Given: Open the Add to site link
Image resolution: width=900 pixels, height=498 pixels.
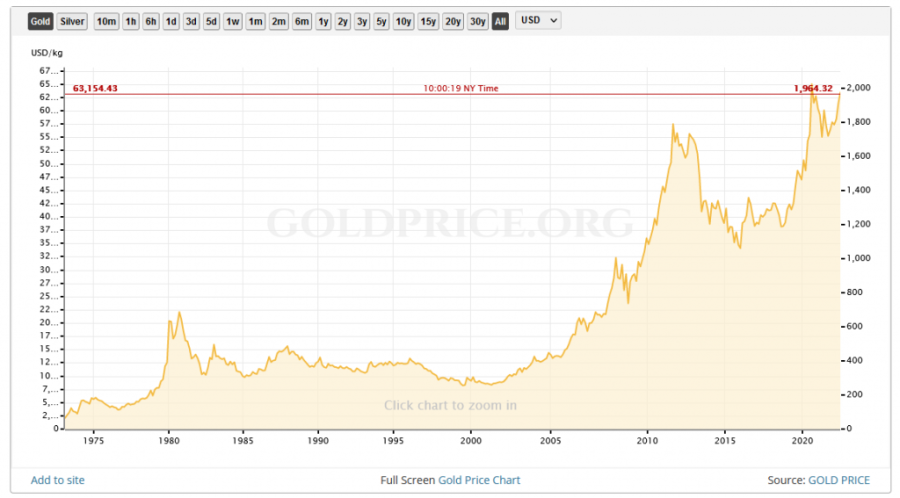Looking at the screenshot, I should tap(59, 480).
